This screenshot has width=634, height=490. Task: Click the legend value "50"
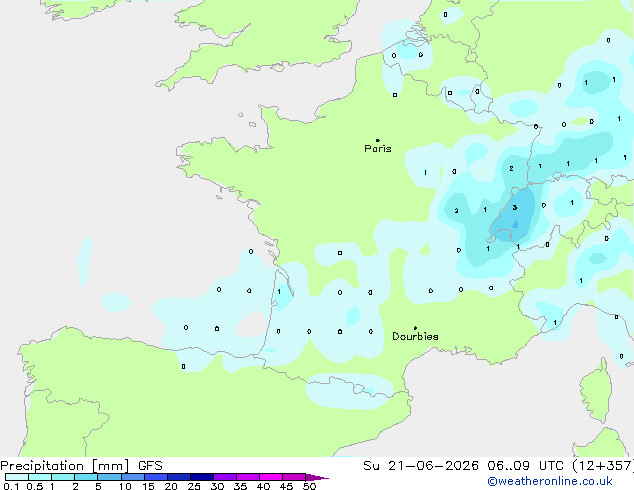pyautogui.click(x=309, y=486)
